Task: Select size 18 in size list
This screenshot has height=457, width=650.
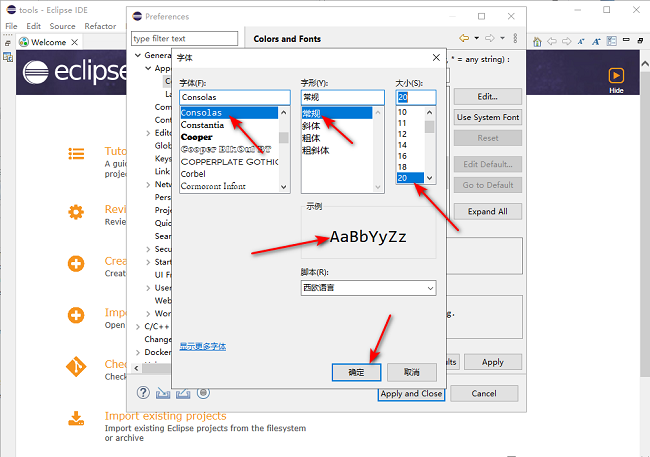Action: (x=402, y=167)
